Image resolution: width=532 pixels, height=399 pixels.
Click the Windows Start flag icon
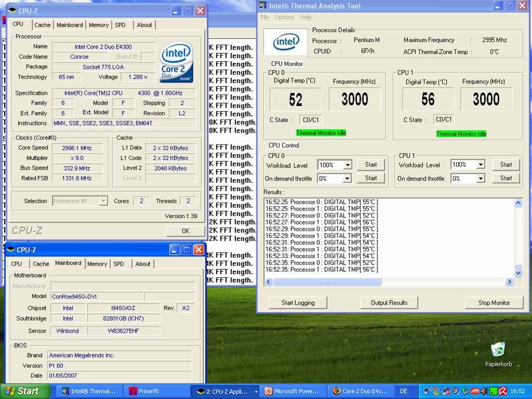(x=10, y=391)
